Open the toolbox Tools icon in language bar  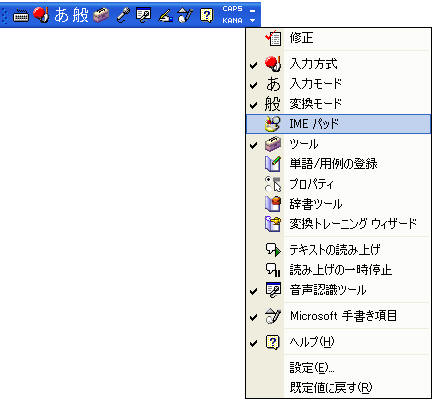pyautogui.click(x=101, y=15)
